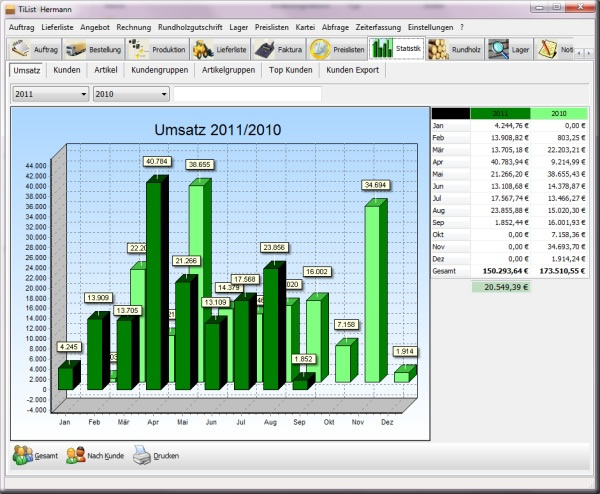Open the Lieferliste menu

click(x=57, y=28)
